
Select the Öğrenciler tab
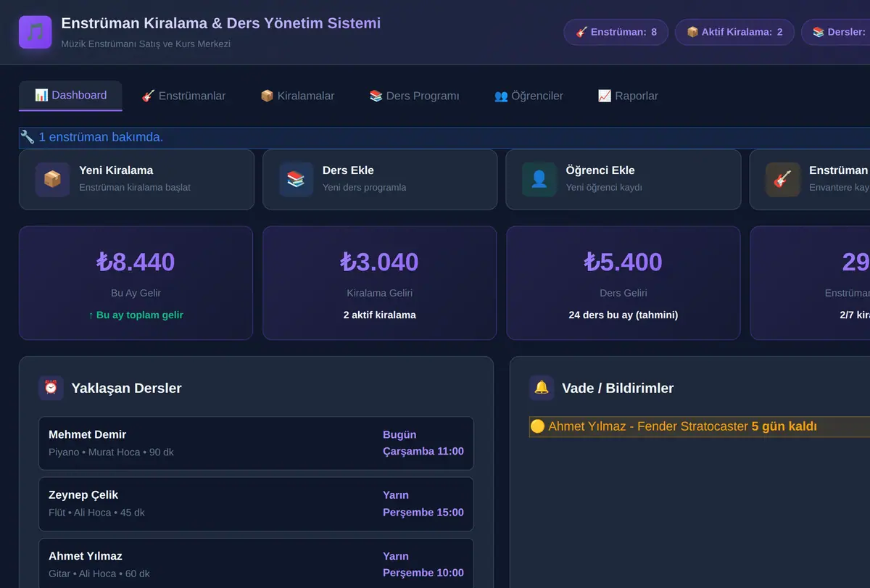529,96
